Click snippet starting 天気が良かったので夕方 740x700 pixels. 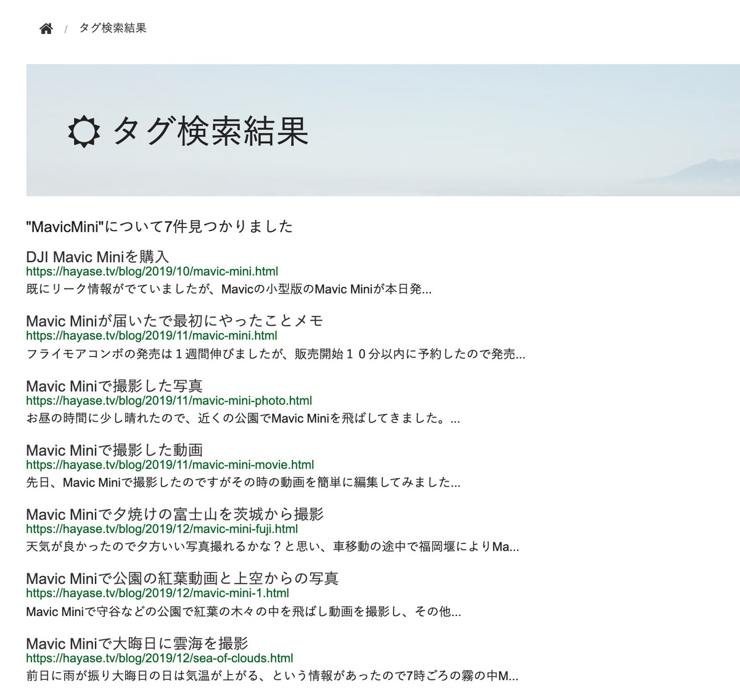click(273, 546)
